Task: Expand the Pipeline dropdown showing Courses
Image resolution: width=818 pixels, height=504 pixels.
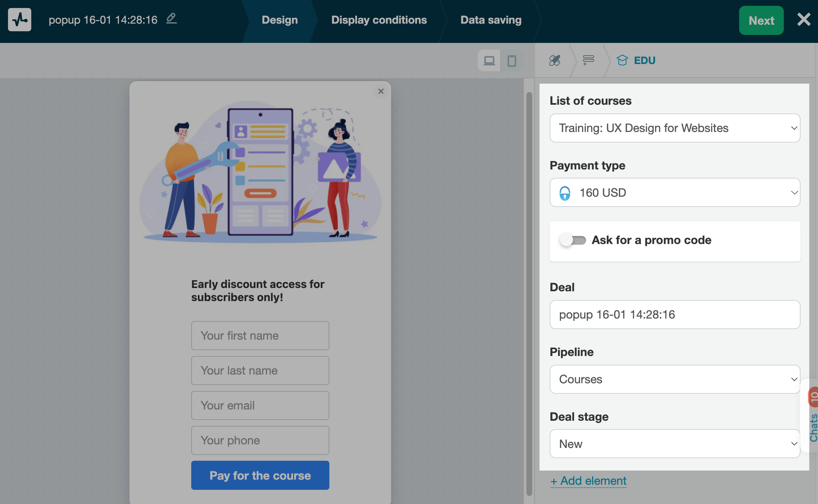Action: click(x=674, y=379)
